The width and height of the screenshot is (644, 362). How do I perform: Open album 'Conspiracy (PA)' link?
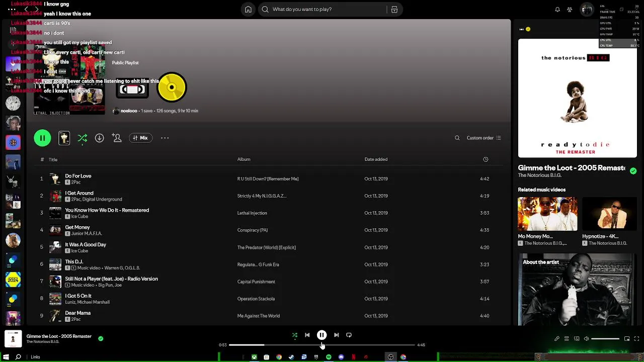[x=253, y=230]
